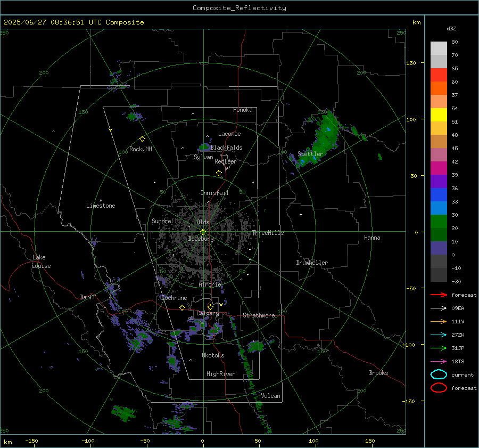Viewport: 479px width, 448px height.
Task: Click the Brooks town label
Action: (x=378, y=373)
